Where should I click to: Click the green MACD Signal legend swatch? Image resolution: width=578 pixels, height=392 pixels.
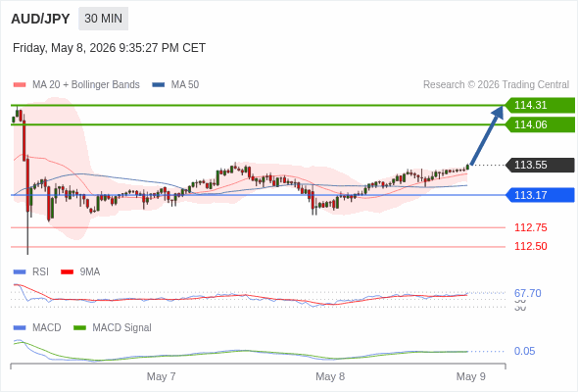(79, 328)
